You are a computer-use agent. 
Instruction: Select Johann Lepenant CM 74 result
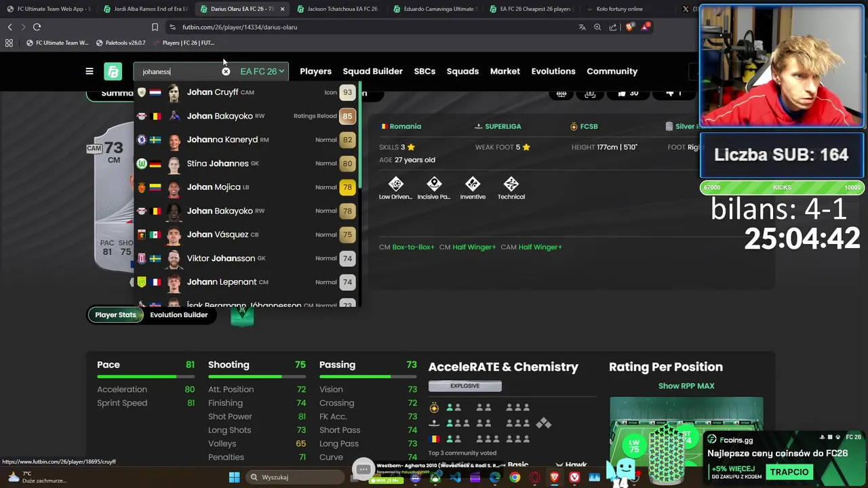247,282
